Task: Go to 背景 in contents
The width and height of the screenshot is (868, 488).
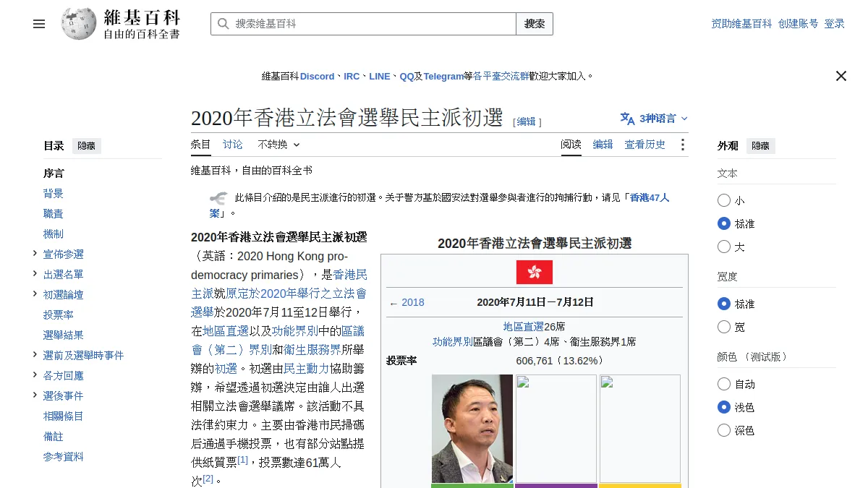Action: click(54, 194)
